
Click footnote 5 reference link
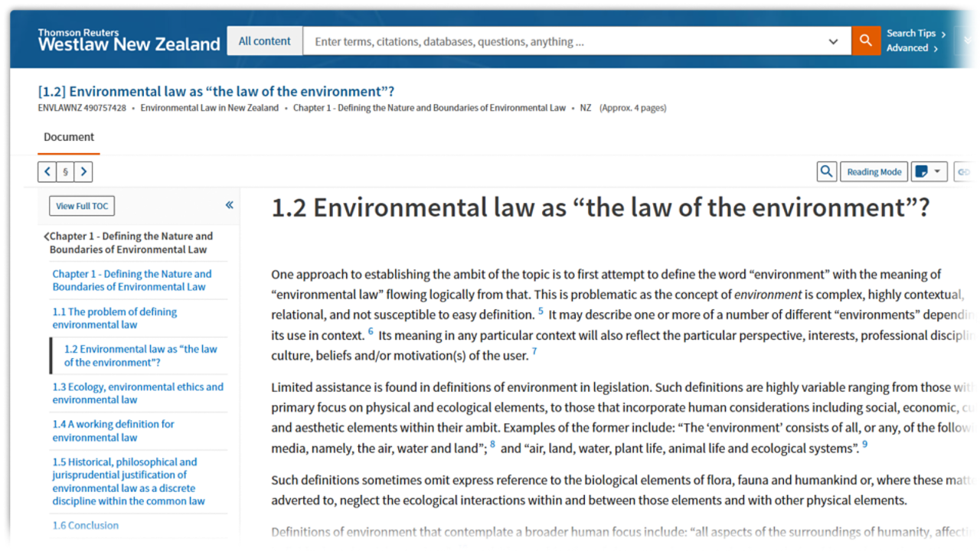[x=541, y=311]
